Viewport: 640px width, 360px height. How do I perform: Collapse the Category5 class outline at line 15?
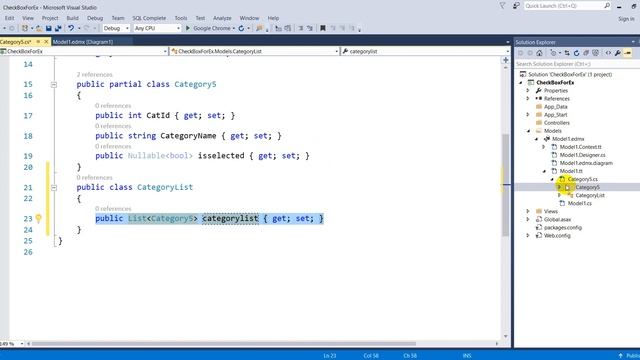click(54, 84)
